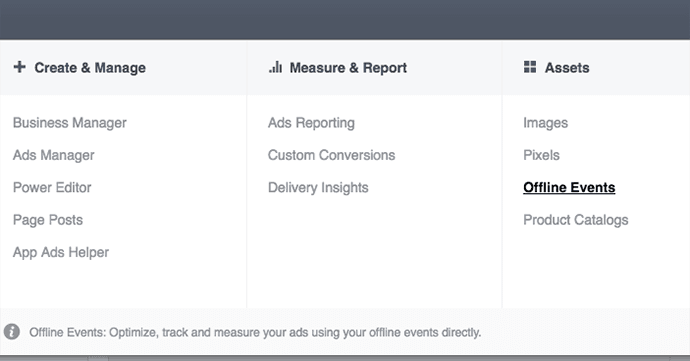Click the underlined Offline Events link

coord(569,188)
